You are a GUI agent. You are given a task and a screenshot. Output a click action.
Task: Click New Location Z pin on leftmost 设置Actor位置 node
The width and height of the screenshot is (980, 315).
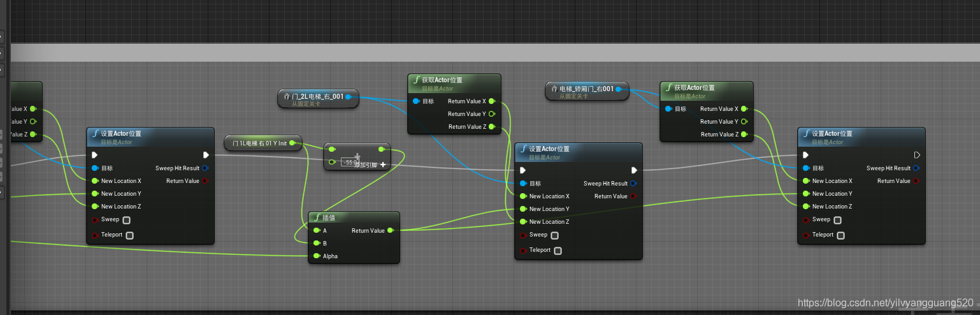tap(95, 207)
